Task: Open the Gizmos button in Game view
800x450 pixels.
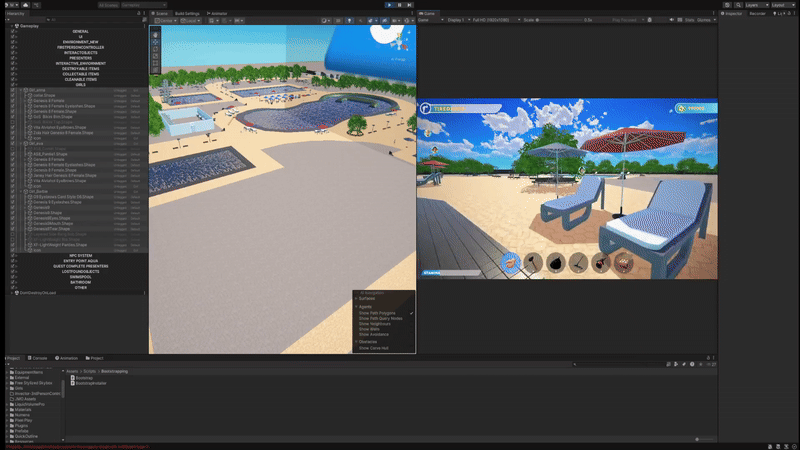Action: [704, 19]
